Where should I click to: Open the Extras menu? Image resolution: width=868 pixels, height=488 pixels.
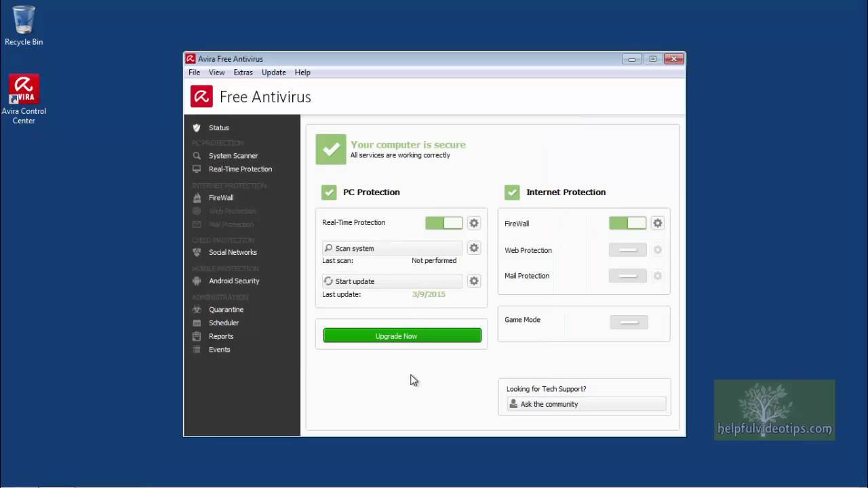[243, 73]
